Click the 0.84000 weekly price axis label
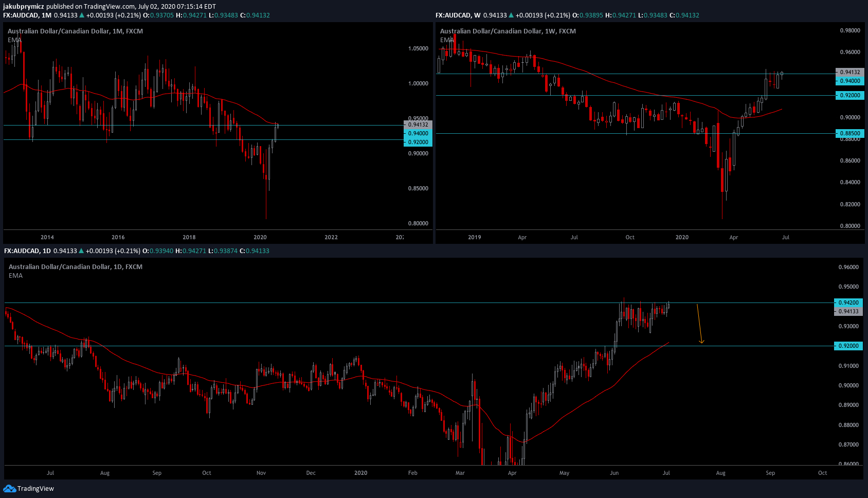Image resolution: width=868 pixels, height=498 pixels. click(850, 182)
